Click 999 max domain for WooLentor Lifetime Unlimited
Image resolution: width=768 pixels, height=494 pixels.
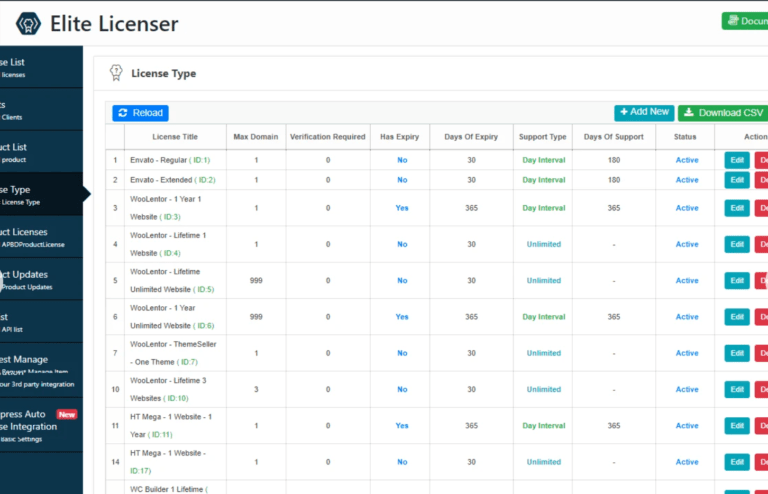256,281
